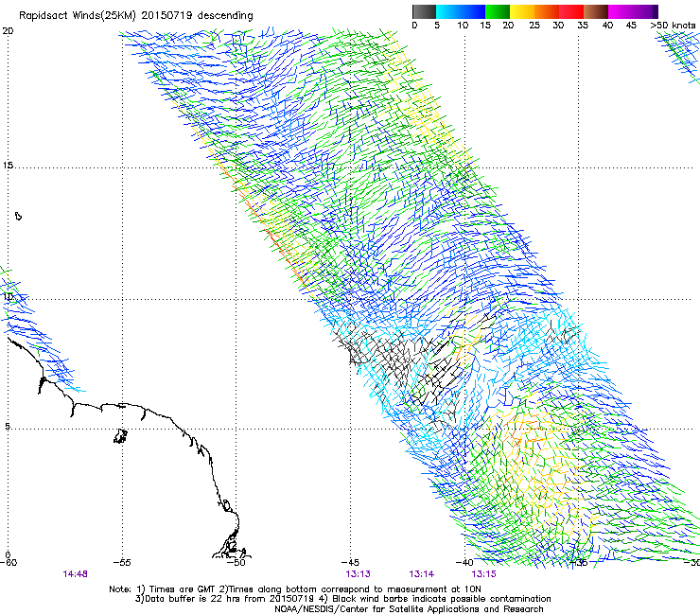The height and width of the screenshot is (615, 700).
Task: Click the -45 longitude axis label
Action: [350, 562]
